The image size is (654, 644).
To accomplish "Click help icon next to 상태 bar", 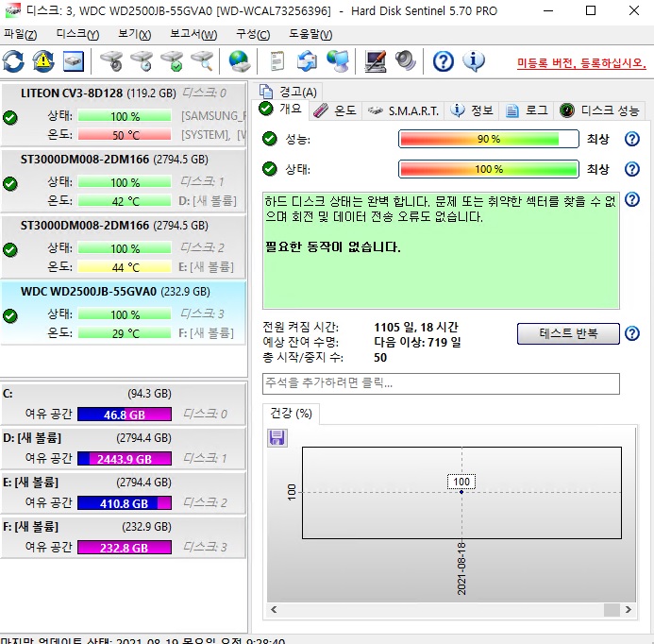I will tap(632, 169).
